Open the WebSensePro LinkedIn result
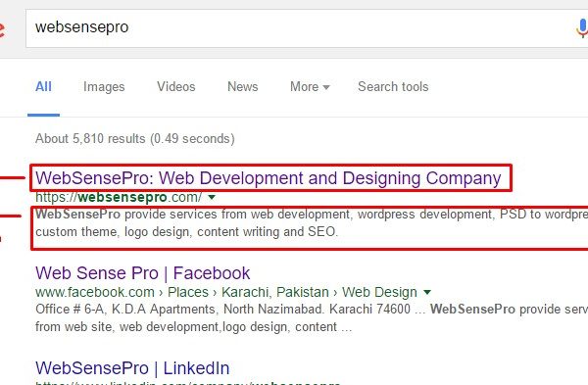588x385 pixels. tap(132, 368)
